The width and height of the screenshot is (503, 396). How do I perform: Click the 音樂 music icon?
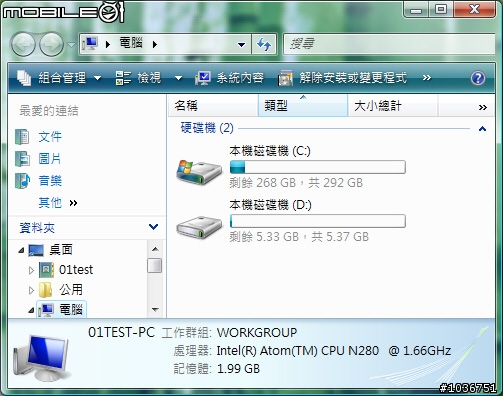[x=22, y=181]
